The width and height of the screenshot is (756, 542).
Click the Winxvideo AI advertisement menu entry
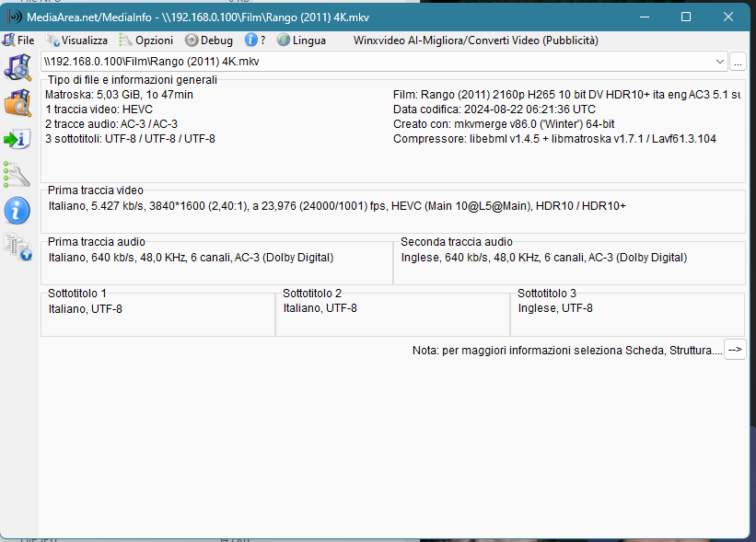(476, 40)
